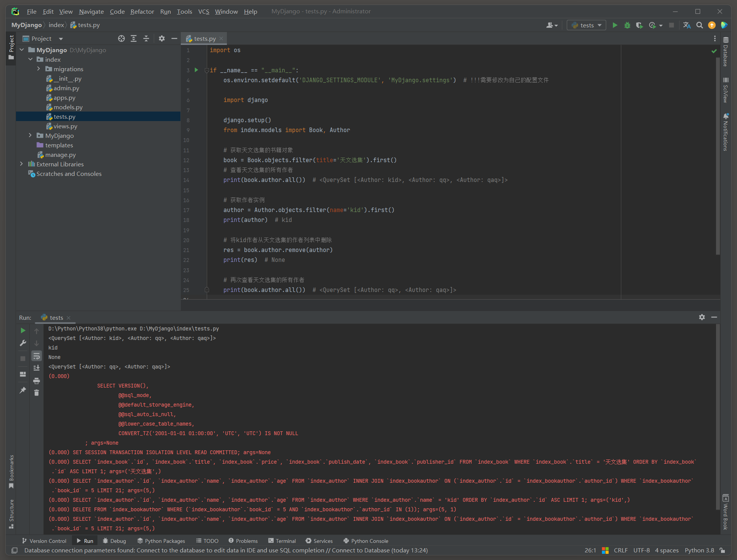Click Select Opened File target icon
The image size is (737, 560).
pyautogui.click(x=121, y=38)
